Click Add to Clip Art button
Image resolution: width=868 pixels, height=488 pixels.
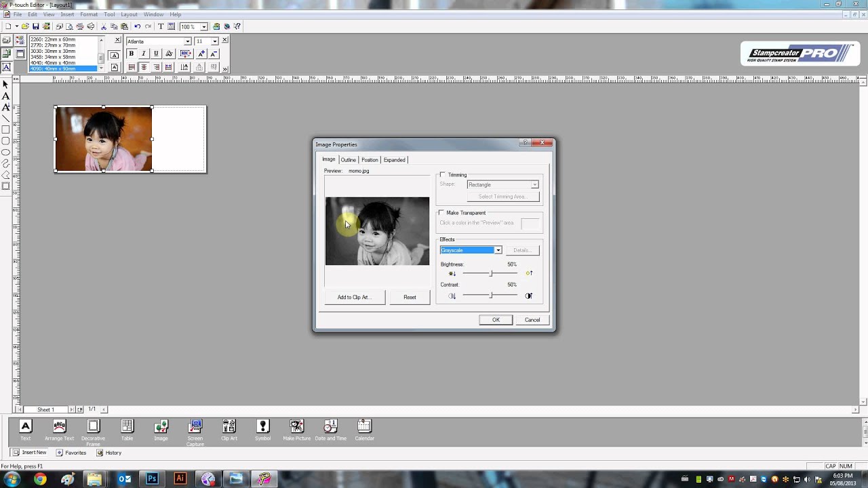[x=354, y=297]
